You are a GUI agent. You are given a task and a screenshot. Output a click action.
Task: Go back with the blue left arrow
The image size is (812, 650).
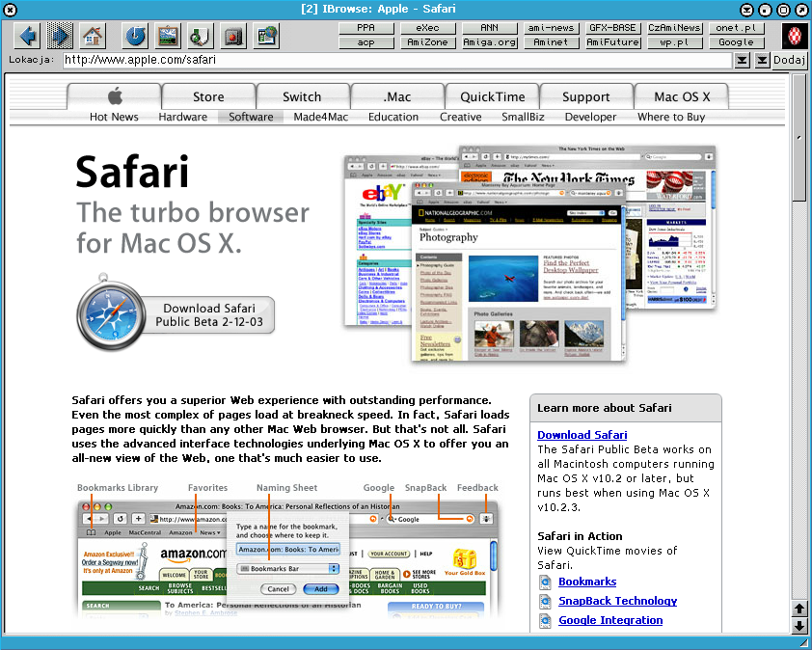click(27, 36)
